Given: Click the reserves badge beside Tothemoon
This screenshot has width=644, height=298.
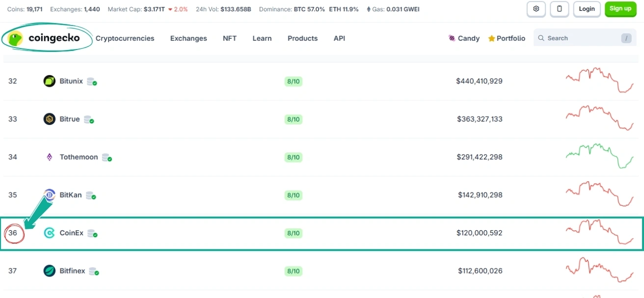Looking at the screenshot, I should pos(107,158).
